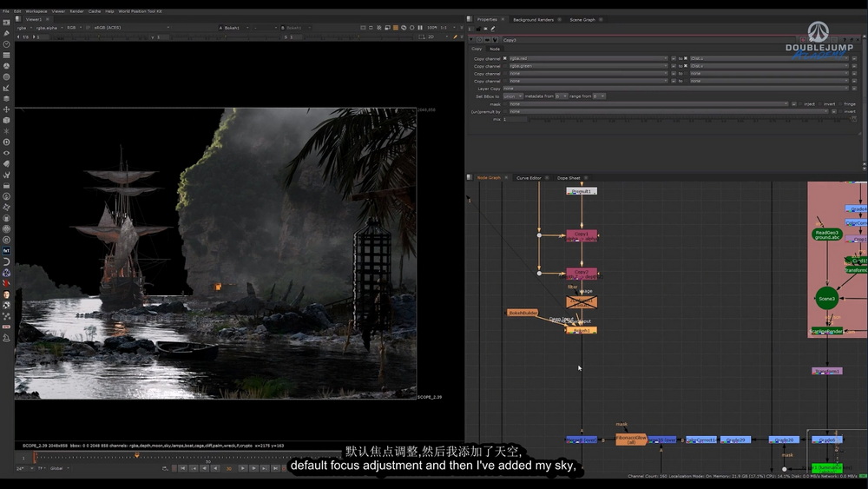Open the sRGB (ACES) viewer process dropdown
This screenshot has width=868, height=489.
click(131, 28)
